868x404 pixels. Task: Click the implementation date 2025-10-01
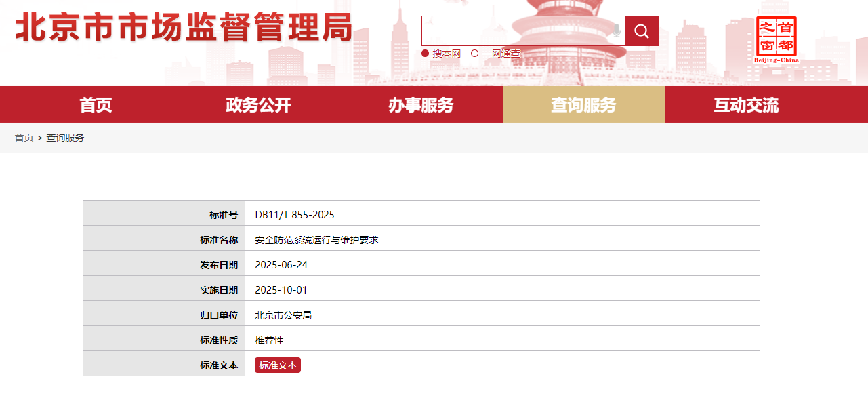(281, 290)
